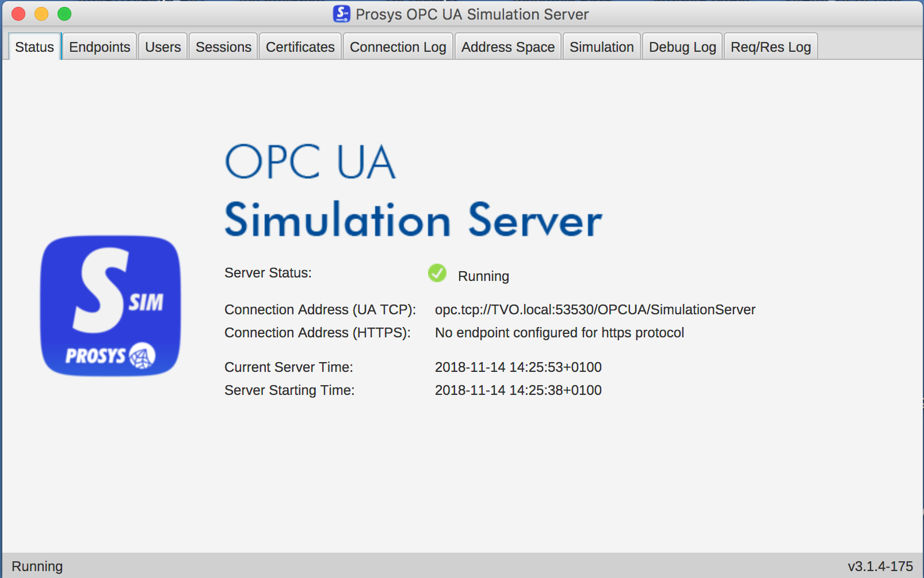
Task: Open the Certificates tab
Action: 300,47
